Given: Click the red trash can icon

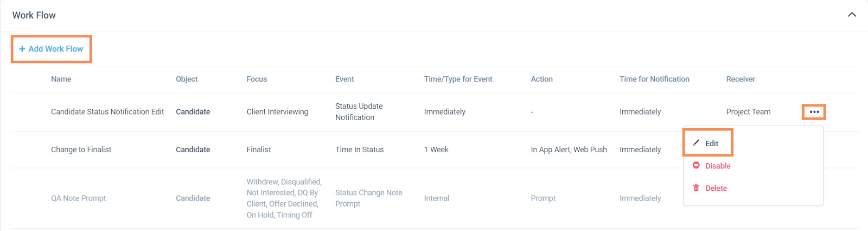Looking at the screenshot, I should tap(696, 188).
